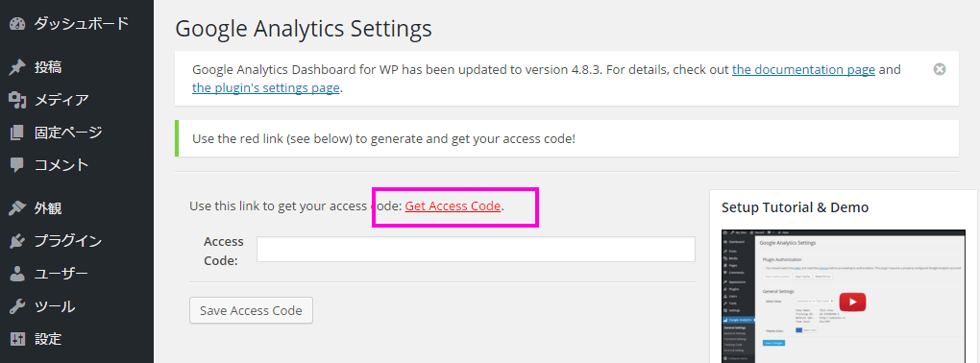Click the Media library icon
This screenshot has height=363, width=980.
click(x=17, y=100)
